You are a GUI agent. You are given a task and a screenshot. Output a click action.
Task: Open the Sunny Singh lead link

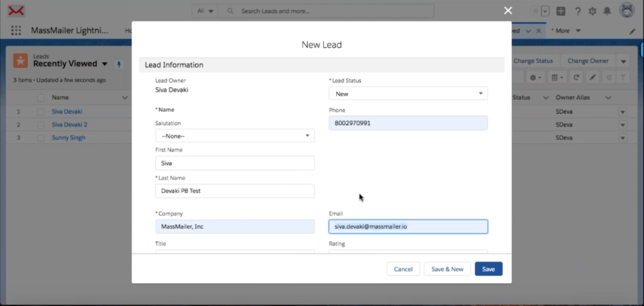point(69,138)
